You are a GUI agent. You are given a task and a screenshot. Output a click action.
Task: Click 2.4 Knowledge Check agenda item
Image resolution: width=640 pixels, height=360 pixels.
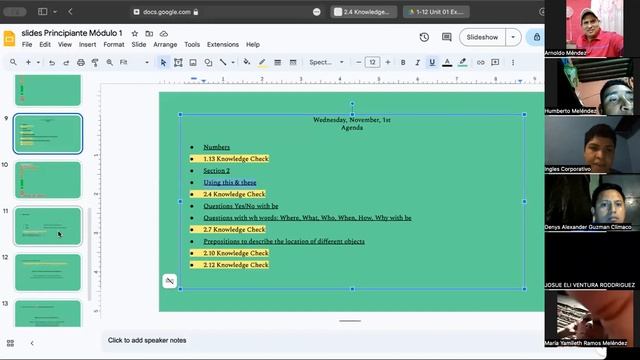(x=234, y=194)
